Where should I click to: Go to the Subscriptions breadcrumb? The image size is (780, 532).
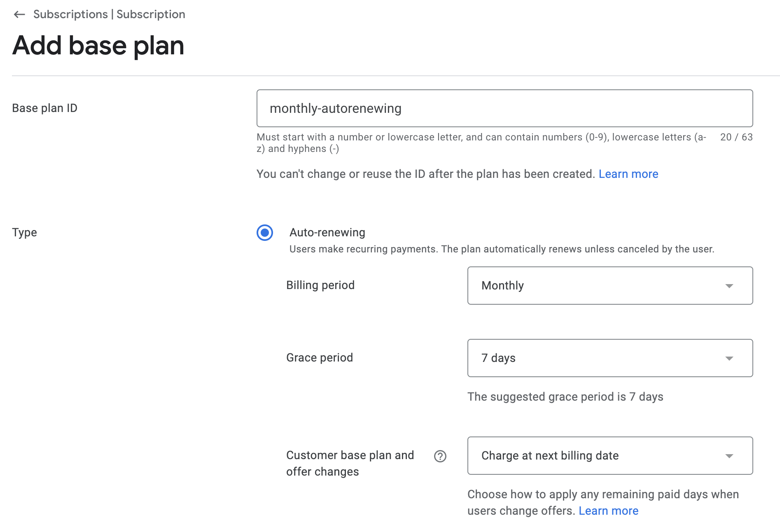70,14
